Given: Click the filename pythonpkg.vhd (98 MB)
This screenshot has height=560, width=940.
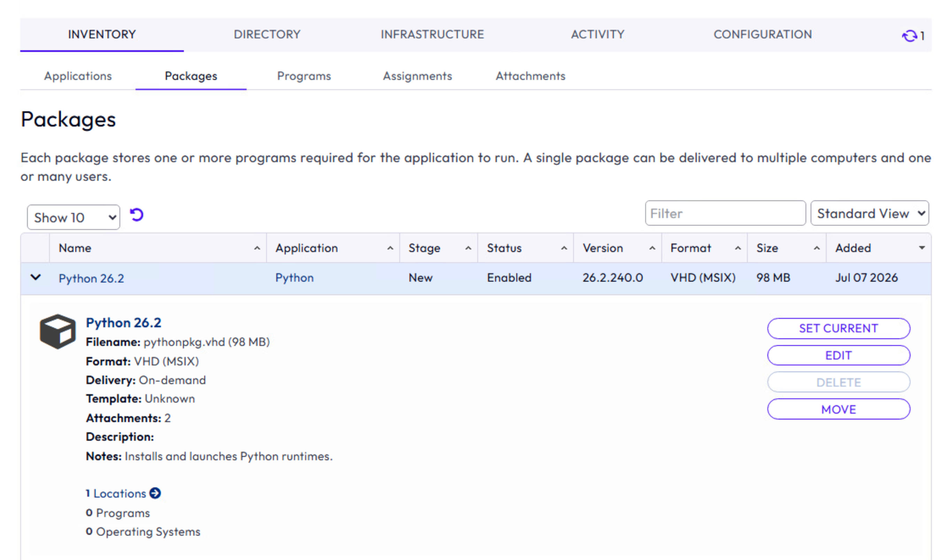Looking at the screenshot, I should pos(207,342).
